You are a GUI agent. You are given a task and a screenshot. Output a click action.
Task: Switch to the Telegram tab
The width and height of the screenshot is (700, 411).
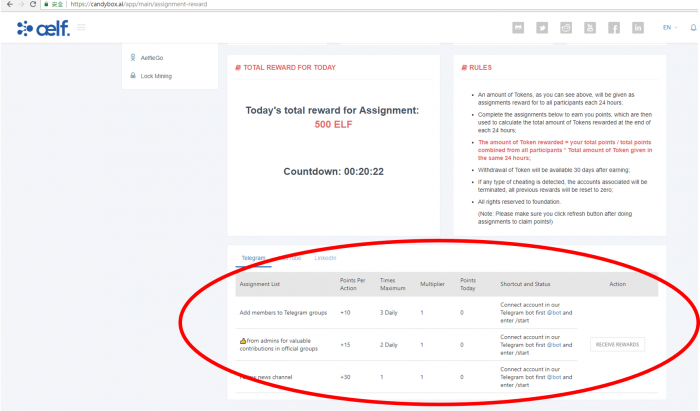[253, 258]
